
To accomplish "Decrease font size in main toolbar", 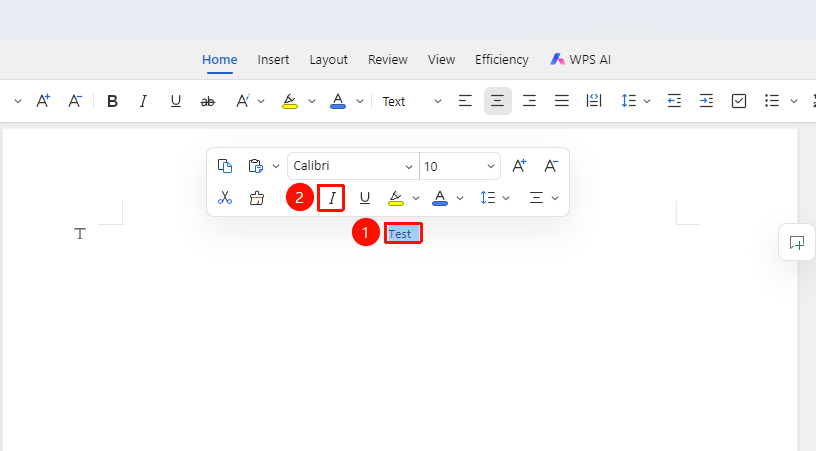I will [x=75, y=101].
